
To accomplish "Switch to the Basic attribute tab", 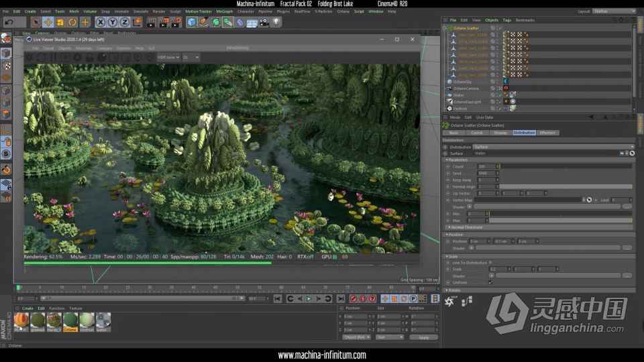I will (454, 133).
